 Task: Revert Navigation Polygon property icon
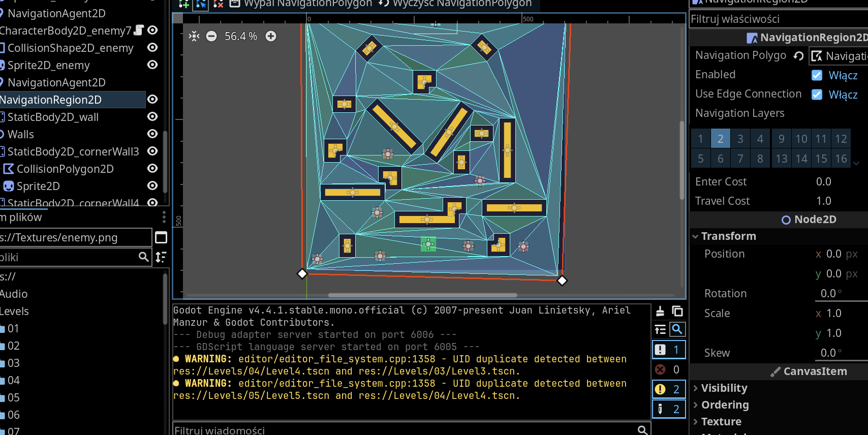click(799, 56)
